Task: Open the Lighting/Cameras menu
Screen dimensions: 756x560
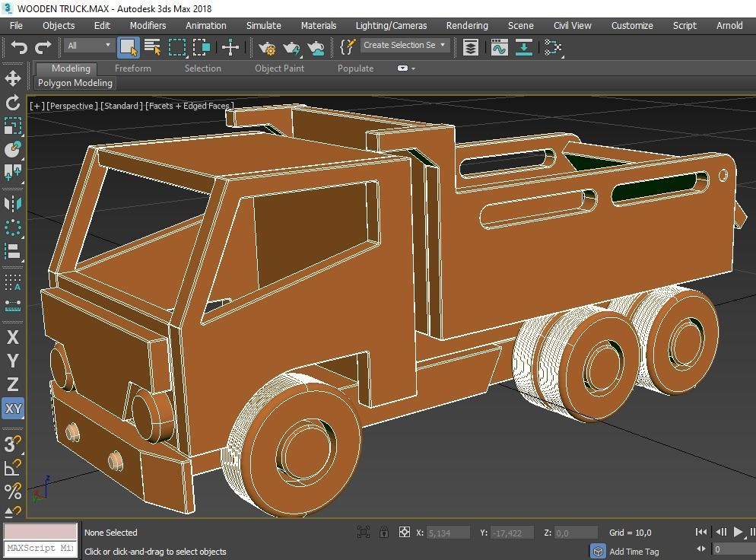Action: (x=391, y=26)
